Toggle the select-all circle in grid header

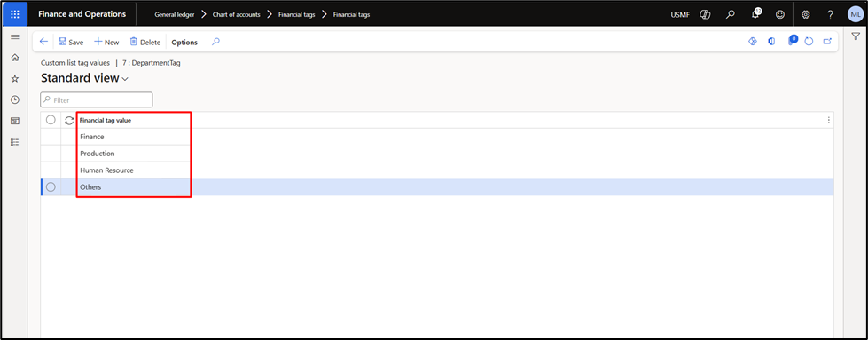click(x=51, y=120)
